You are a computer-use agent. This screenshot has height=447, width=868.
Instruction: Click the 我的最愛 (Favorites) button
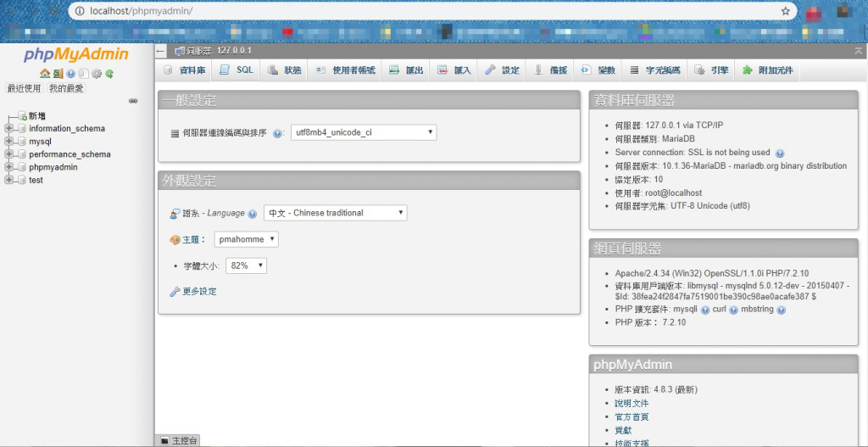click(66, 88)
